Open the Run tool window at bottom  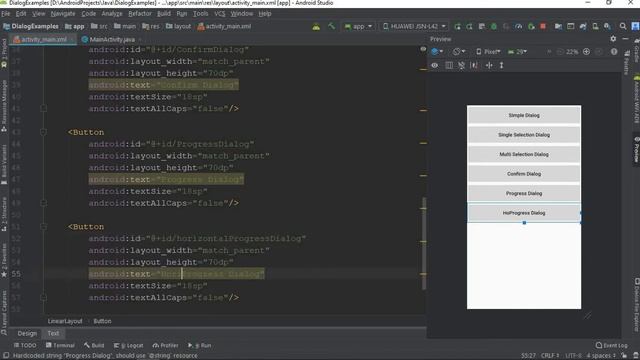tap(200, 345)
